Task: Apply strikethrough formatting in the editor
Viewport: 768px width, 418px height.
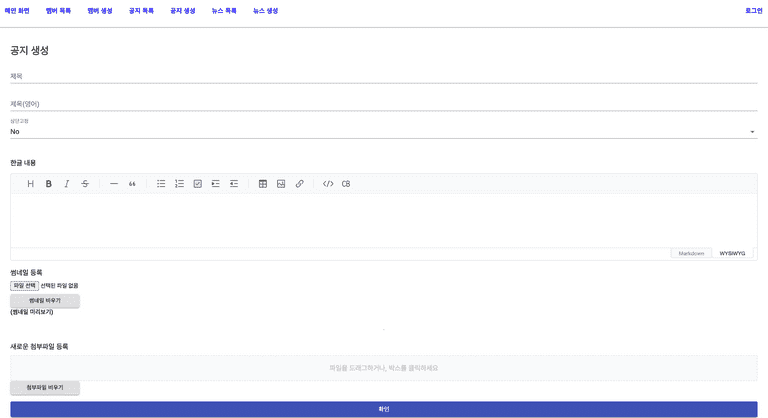Action: click(x=85, y=184)
